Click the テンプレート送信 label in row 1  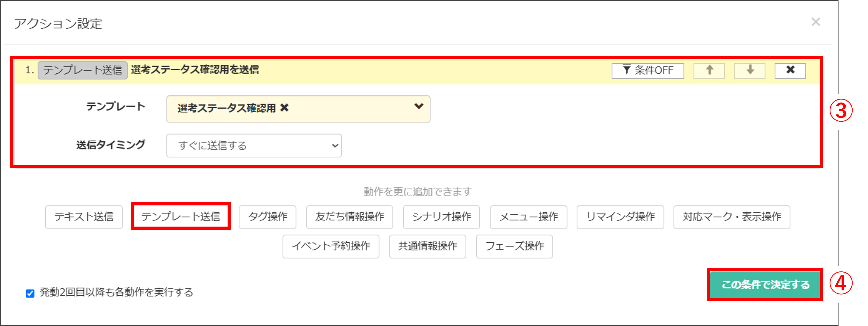pyautogui.click(x=83, y=70)
